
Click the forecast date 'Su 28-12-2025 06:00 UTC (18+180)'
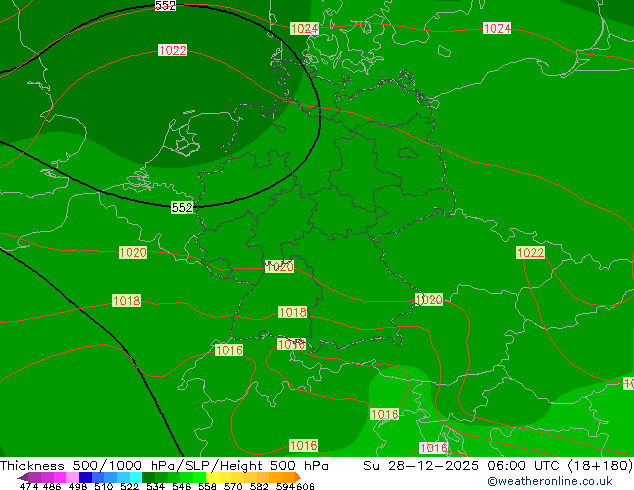498,465
